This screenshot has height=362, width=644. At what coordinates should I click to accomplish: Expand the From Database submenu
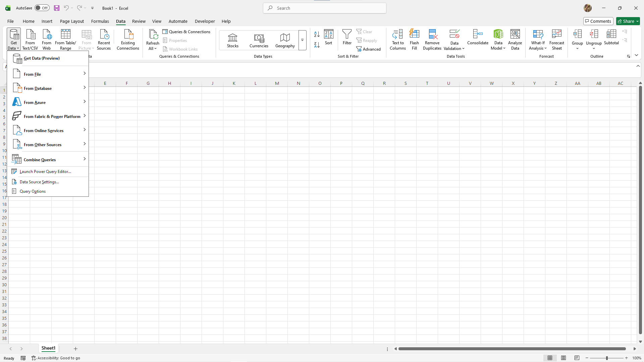click(49, 88)
